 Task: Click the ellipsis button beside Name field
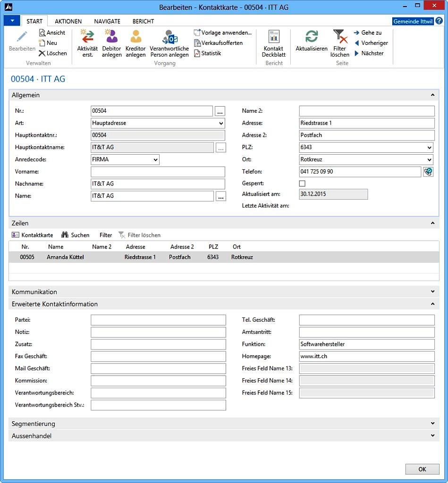pos(221,196)
